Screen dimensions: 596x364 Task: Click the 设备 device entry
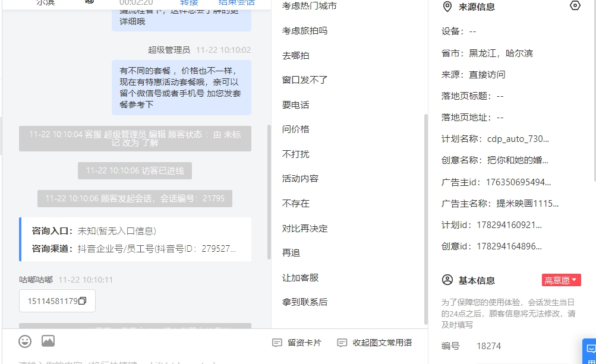(458, 31)
